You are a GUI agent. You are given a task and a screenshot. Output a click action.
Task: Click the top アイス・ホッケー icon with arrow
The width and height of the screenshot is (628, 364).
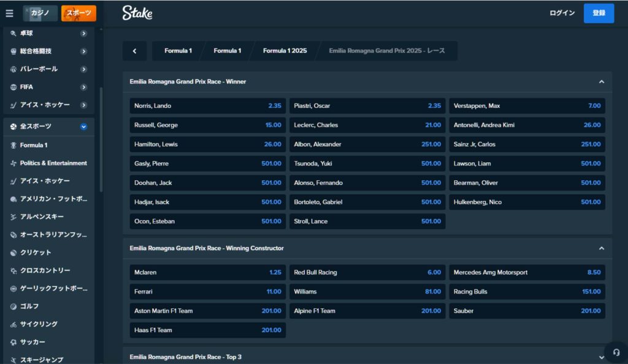(x=13, y=105)
